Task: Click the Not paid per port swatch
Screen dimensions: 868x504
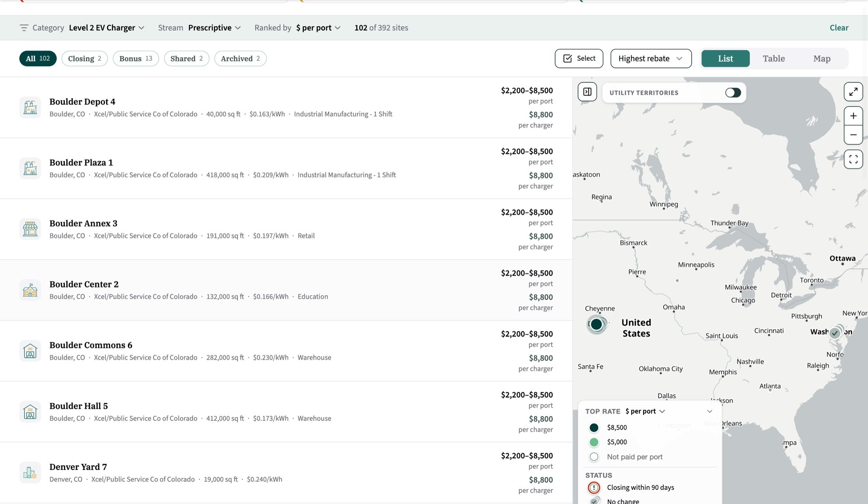Action: pyautogui.click(x=594, y=457)
